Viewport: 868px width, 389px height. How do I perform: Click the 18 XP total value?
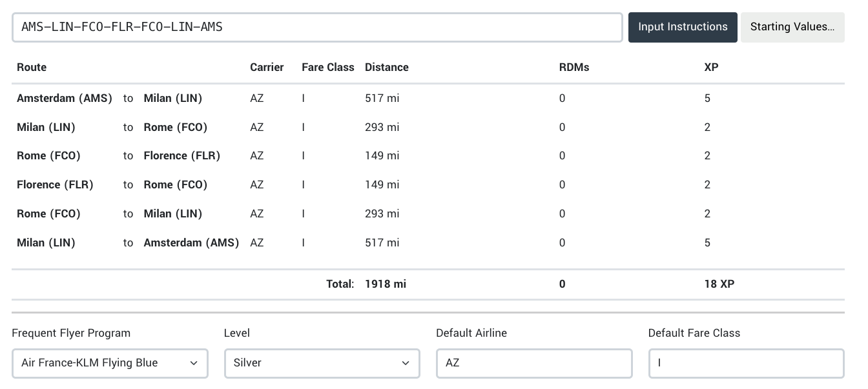tap(719, 284)
